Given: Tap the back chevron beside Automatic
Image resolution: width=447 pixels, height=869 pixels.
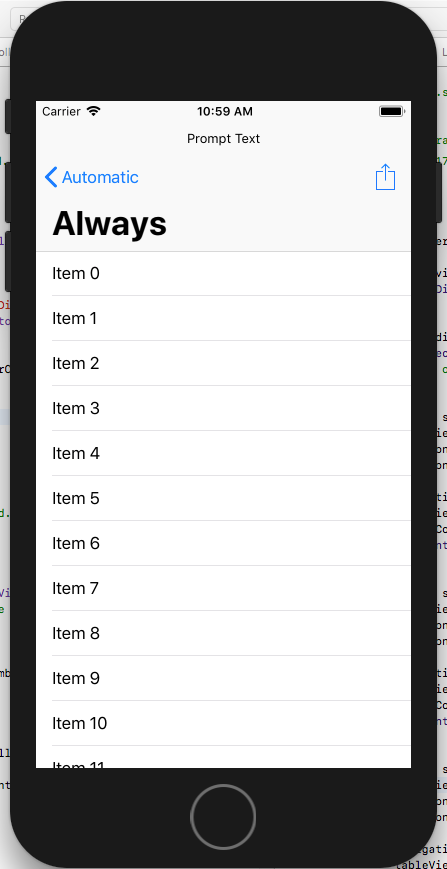Looking at the screenshot, I should pyautogui.click(x=51, y=177).
